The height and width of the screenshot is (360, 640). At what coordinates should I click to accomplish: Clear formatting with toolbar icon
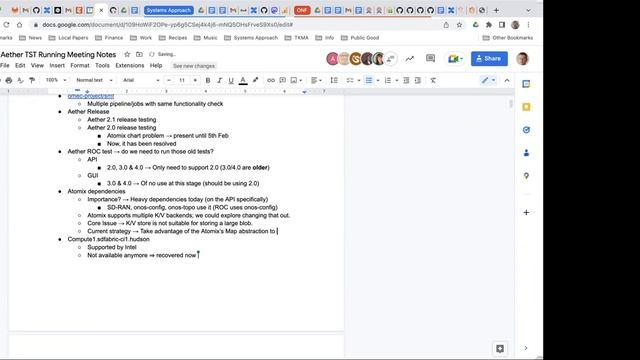coord(433,80)
